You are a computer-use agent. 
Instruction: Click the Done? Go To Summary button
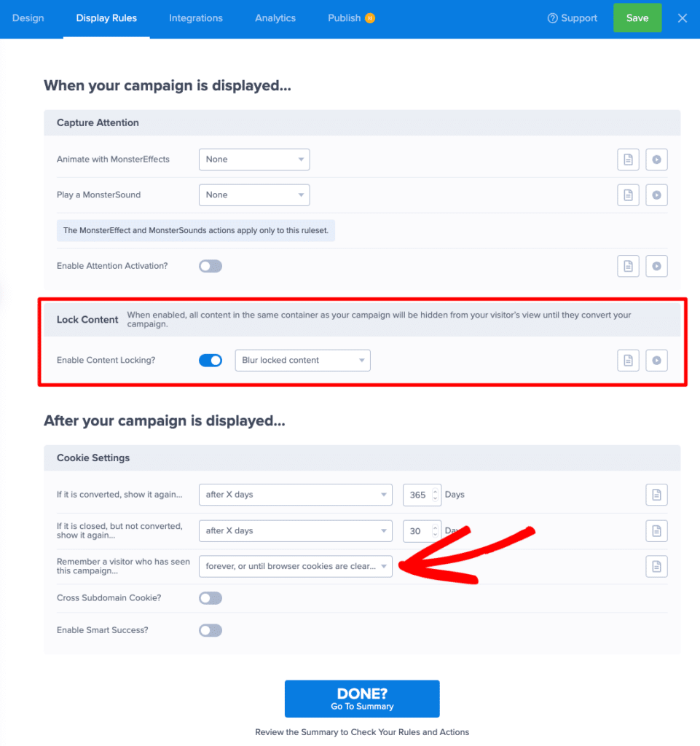(362, 699)
